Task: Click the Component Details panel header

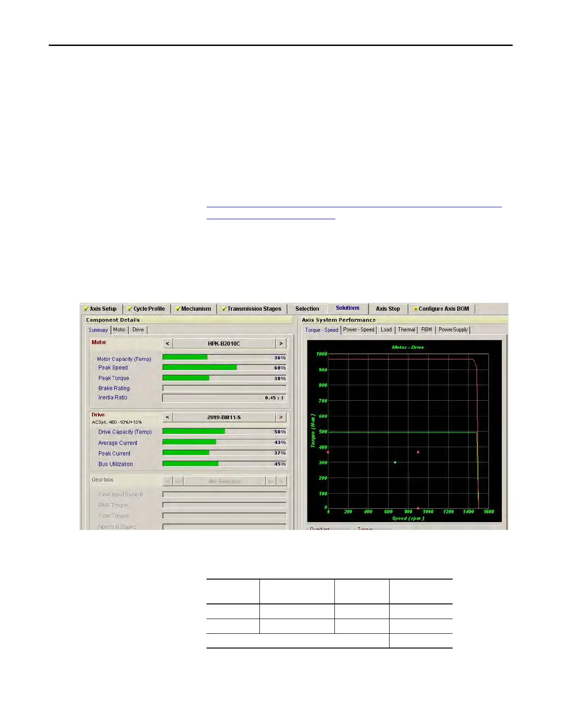Action: coord(187,320)
